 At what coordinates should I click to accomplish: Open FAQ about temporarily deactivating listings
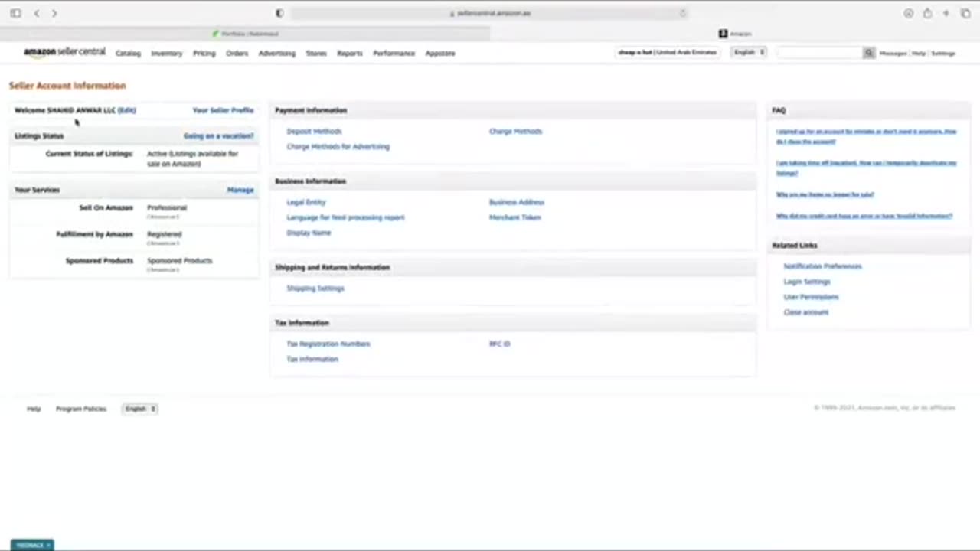[x=866, y=168]
